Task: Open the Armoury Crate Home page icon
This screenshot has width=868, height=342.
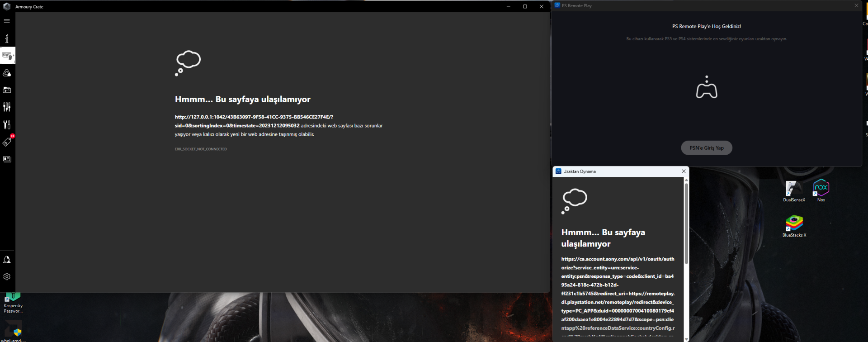Action: tap(7, 38)
